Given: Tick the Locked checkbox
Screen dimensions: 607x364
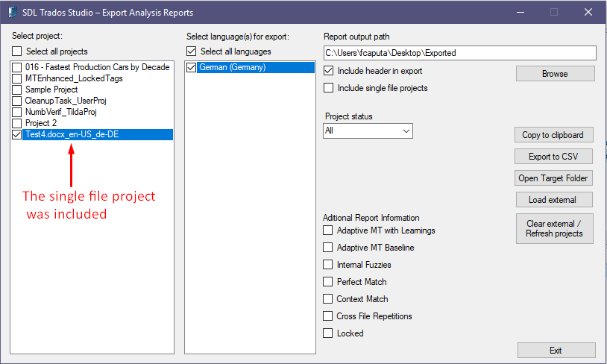Looking at the screenshot, I should tap(327, 333).
